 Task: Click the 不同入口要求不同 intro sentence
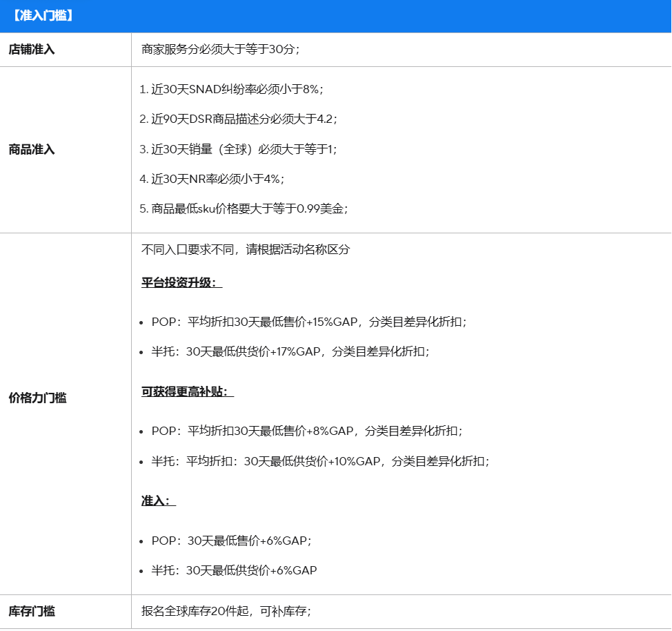[x=246, y=250]
